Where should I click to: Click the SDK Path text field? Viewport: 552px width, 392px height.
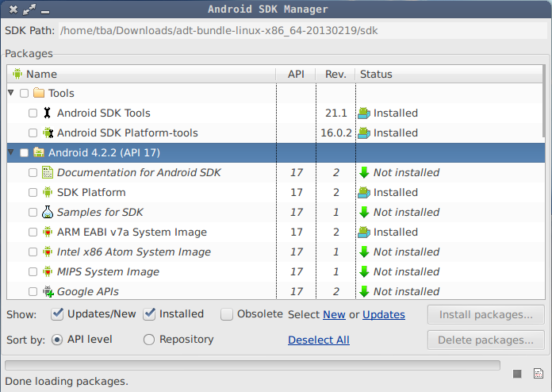pyautogui.click(x=303, y=31)
